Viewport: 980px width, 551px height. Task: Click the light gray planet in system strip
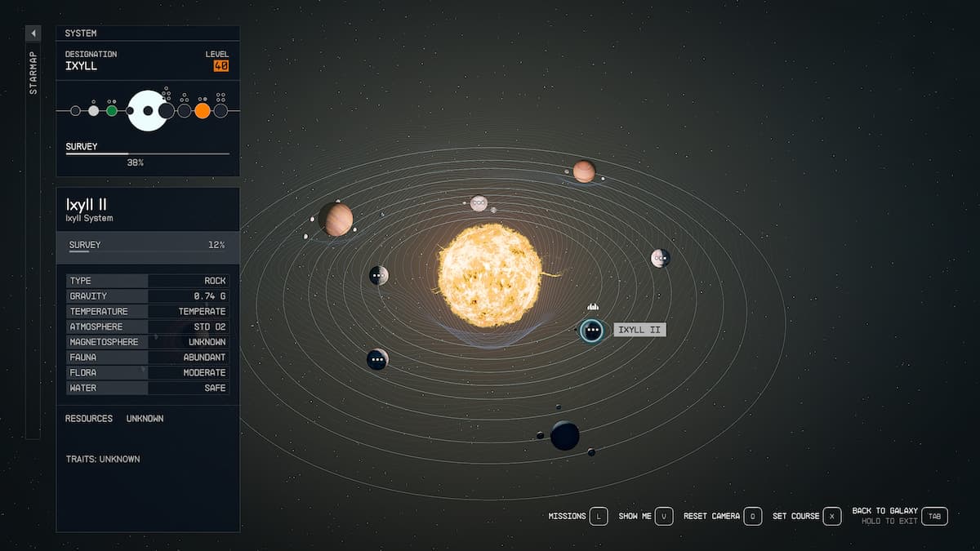(93, 110)
